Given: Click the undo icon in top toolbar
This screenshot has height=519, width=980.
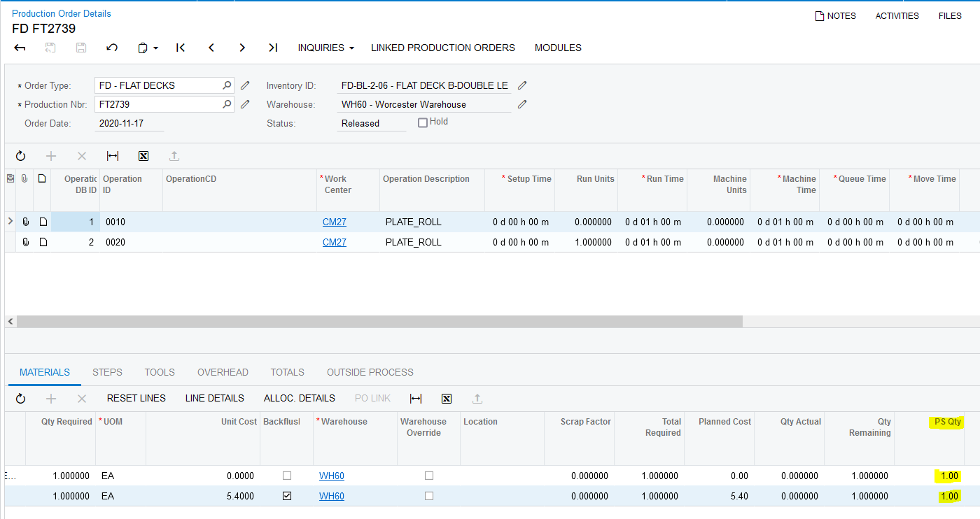Looking at the screenshot, I should 112,48.
